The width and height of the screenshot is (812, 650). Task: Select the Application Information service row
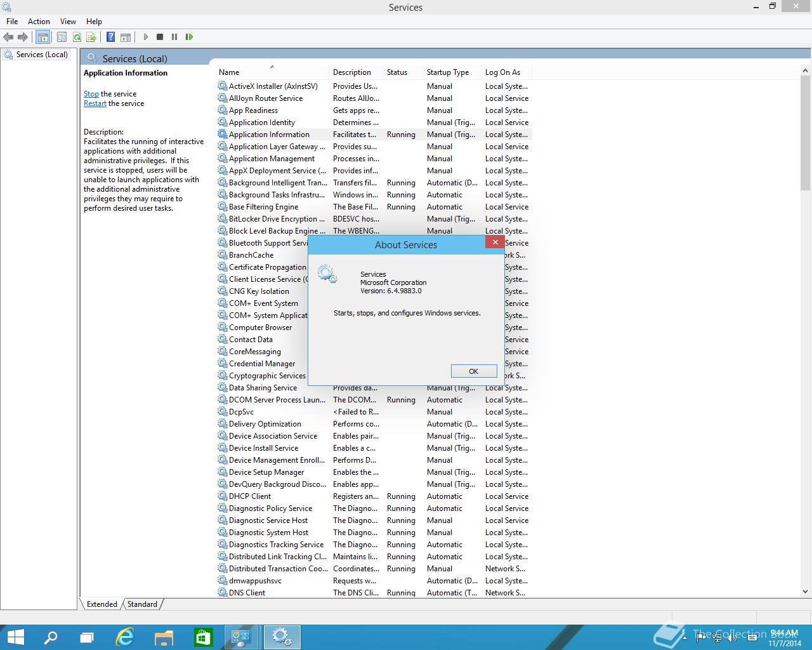pyautogui.click(x=374, y=135)
